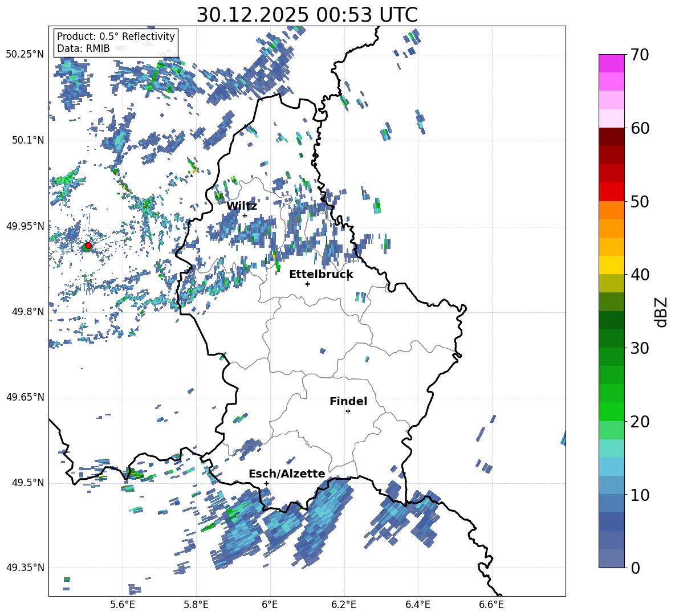This screenshot has height=616, width=675.
Task: Click the 50.1°N latitude label
Action: coord(28,140)
